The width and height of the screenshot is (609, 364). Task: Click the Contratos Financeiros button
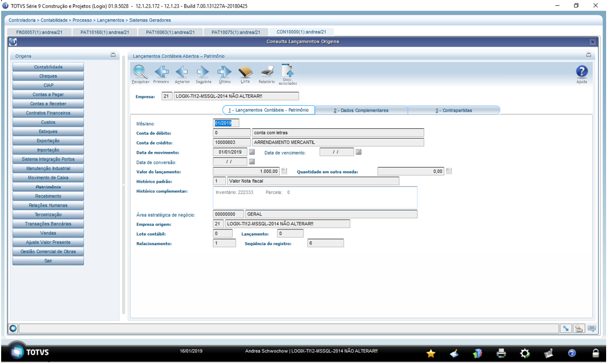48,113
